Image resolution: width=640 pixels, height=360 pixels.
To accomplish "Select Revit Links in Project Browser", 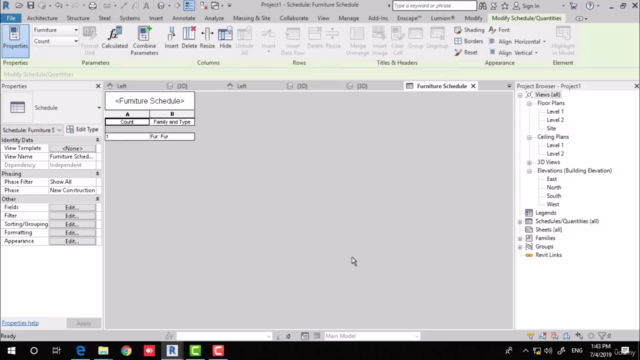I will pos(549,255).
